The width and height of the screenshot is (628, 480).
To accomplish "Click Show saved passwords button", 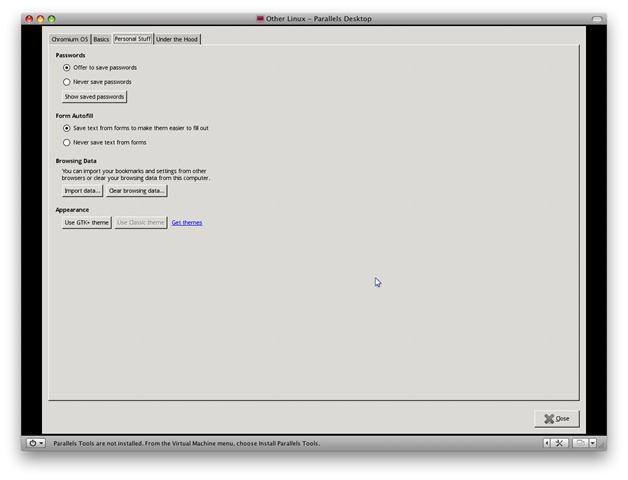I will (94, 97).
